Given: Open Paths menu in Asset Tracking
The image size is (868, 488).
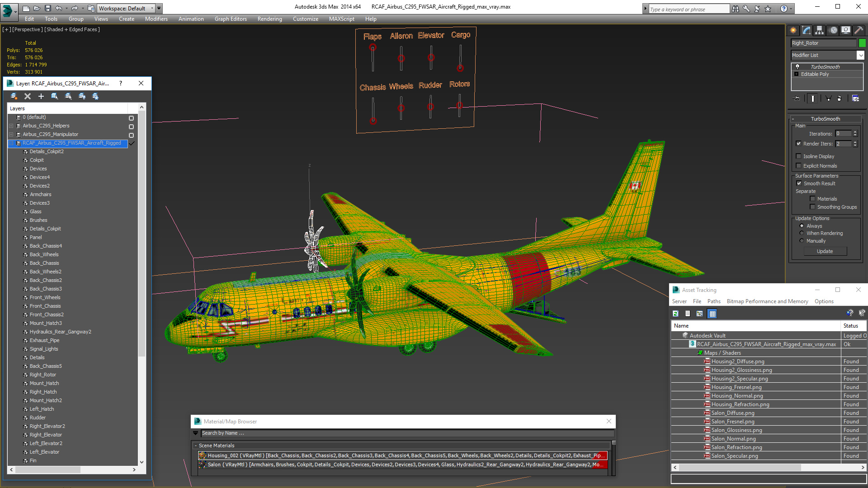Looking at the screenshot, I should 714,301.
